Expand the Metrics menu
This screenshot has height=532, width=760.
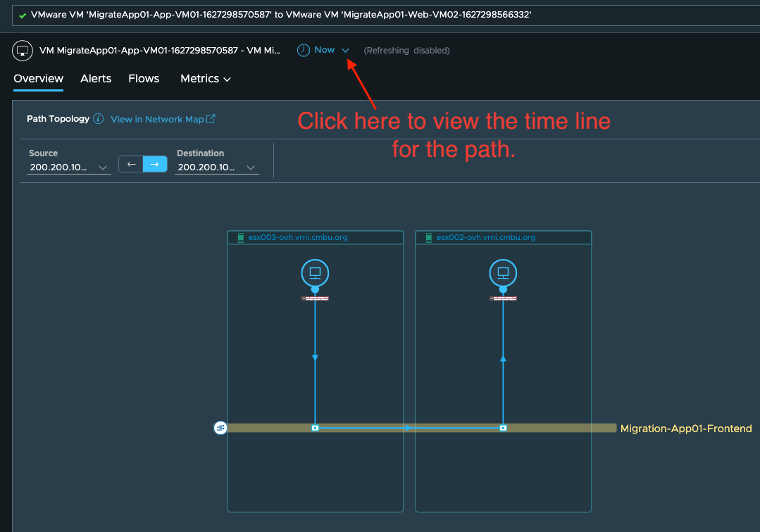coord(206,78)
